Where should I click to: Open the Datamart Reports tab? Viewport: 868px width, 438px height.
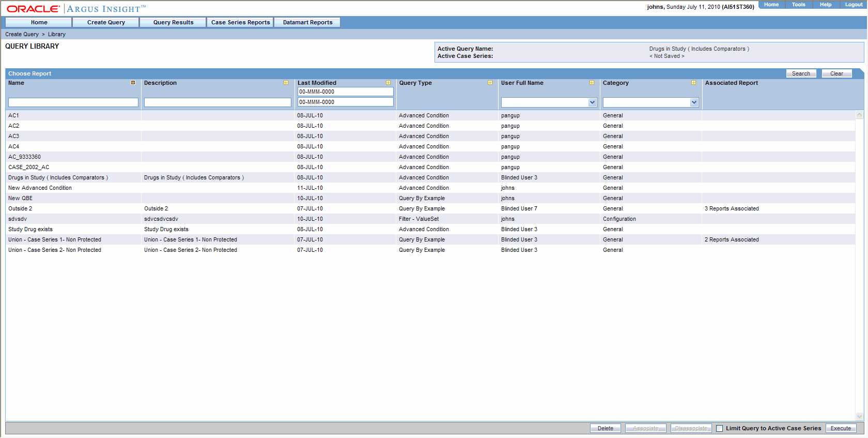307,22
